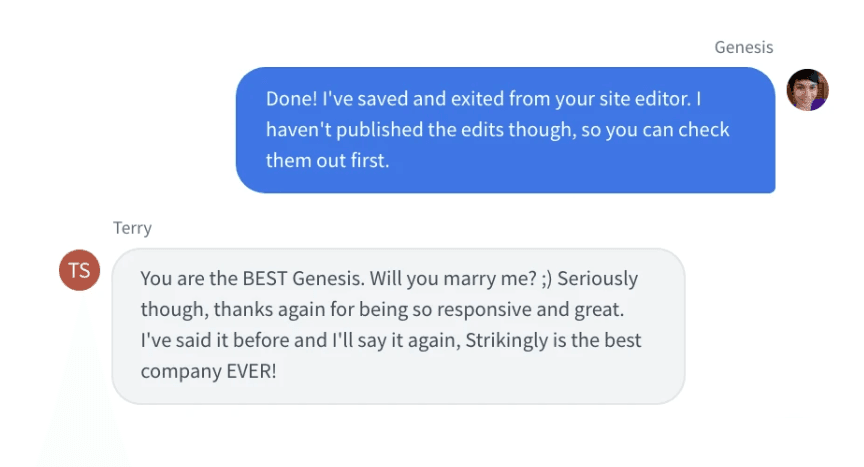Click the word "BEST" in Terry's message

click(270, 279)
